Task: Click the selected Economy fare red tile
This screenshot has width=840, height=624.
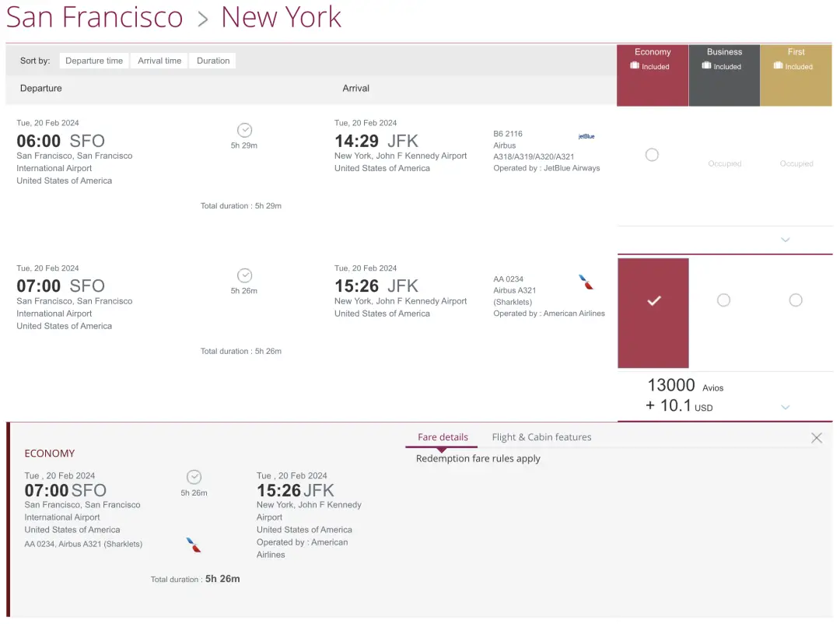Action: [x=653, y=313]
